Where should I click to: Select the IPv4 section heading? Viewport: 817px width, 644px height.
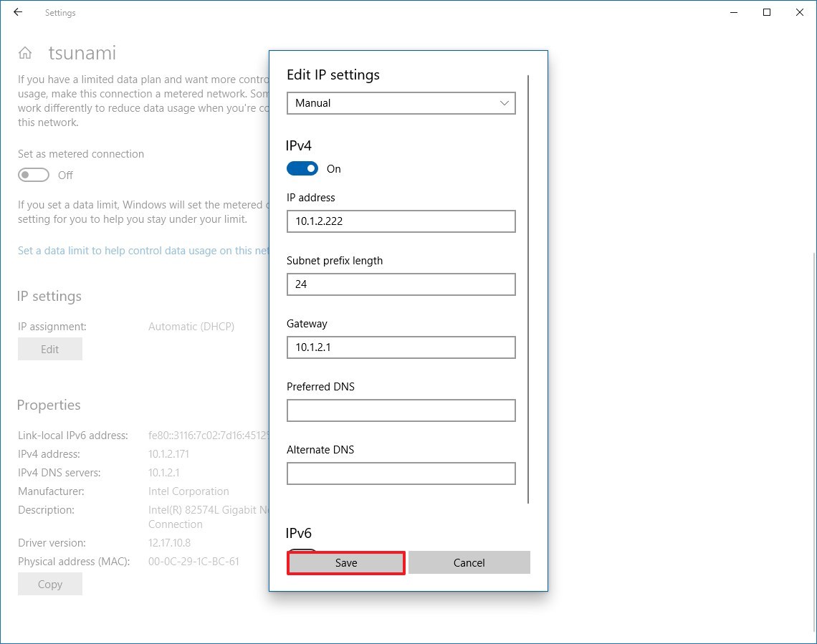(298, 145)
